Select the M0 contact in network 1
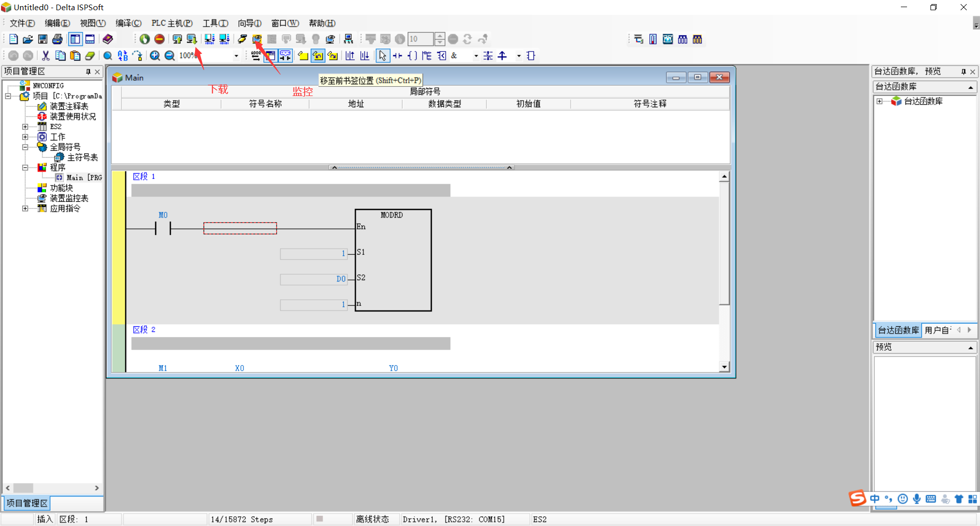Viewport: 980px width, 526px height. (x=163, y=228)
